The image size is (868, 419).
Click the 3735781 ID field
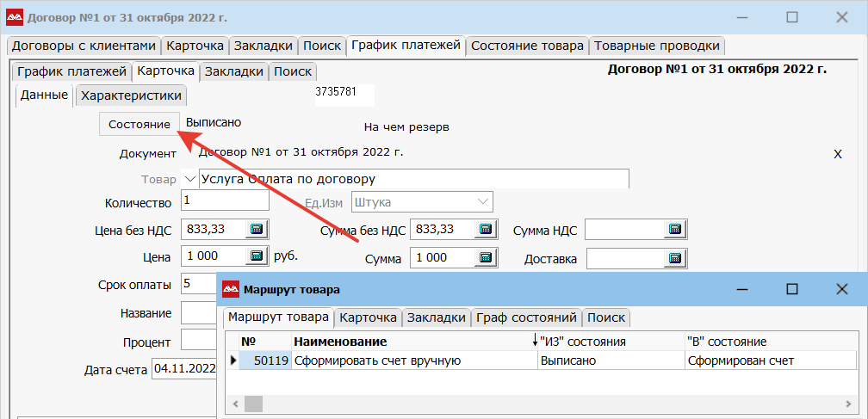[x=344, y=96]
